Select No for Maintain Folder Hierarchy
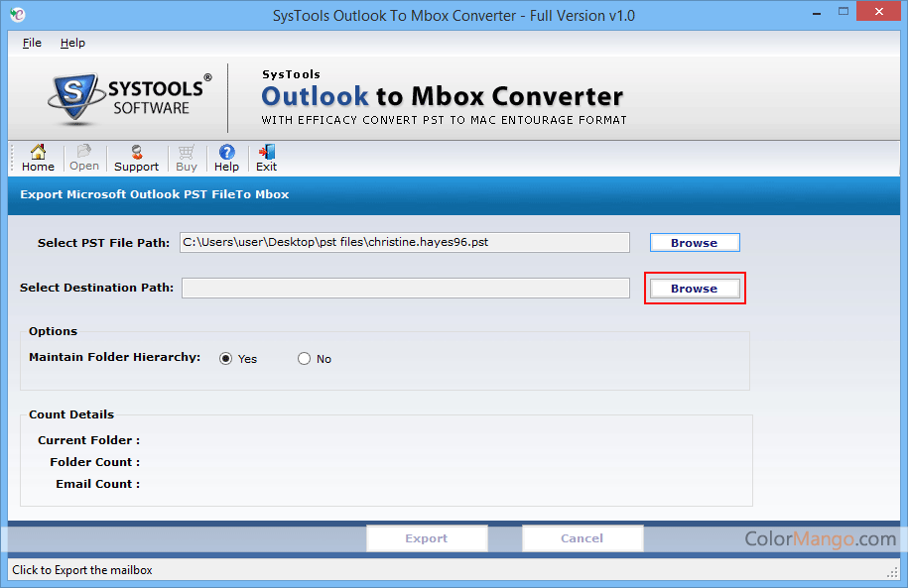This screenshot has height=588, width=908. (x=305, y=359)
